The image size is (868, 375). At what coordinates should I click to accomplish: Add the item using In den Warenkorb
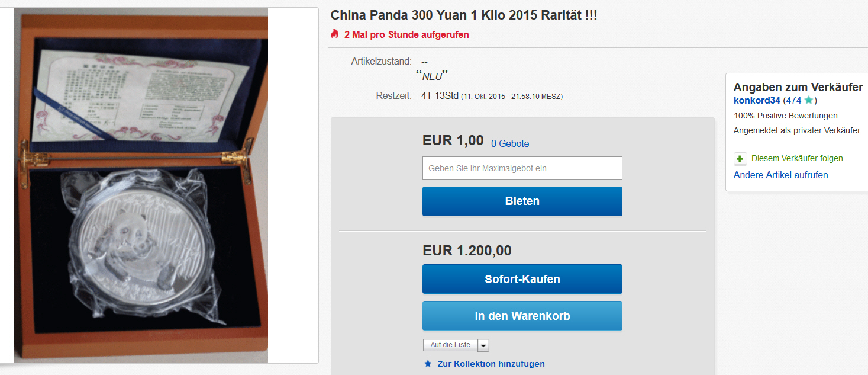pyautogui.click(x=522, y=316)
